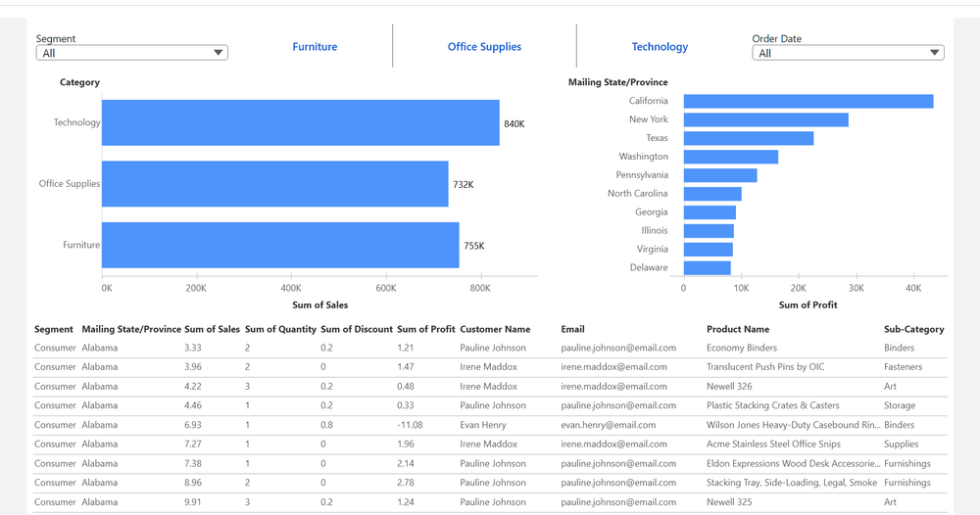Viewport: 980px width, 515px height.
Task: Select the Delaware profit bar
Action: [707, 267]
